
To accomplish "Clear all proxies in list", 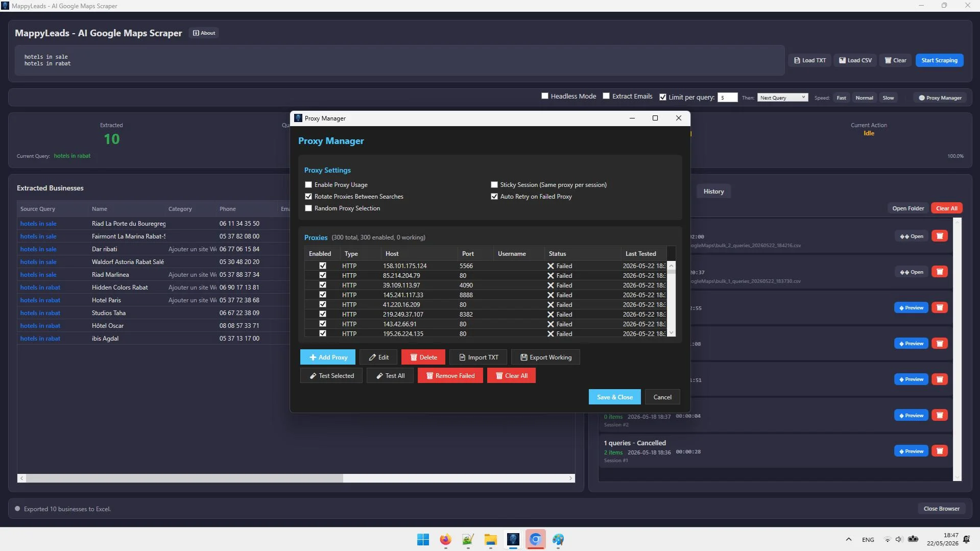I will [x=511, y=375].
